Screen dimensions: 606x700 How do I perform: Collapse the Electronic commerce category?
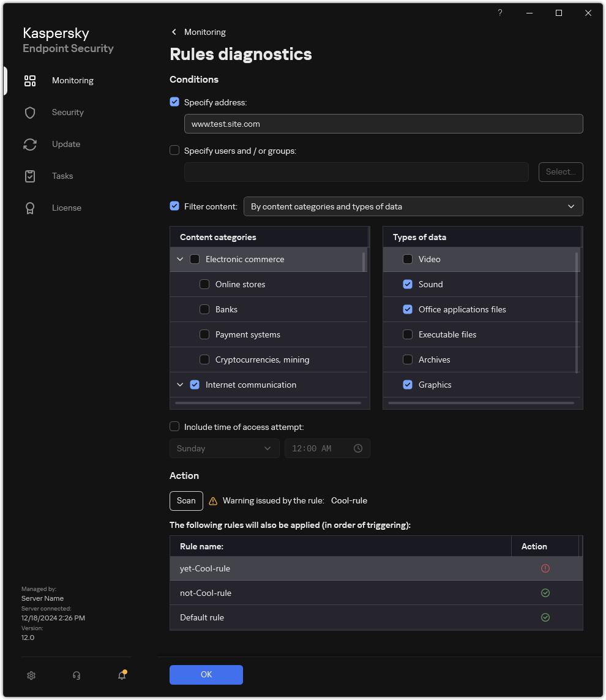[180, 259]
